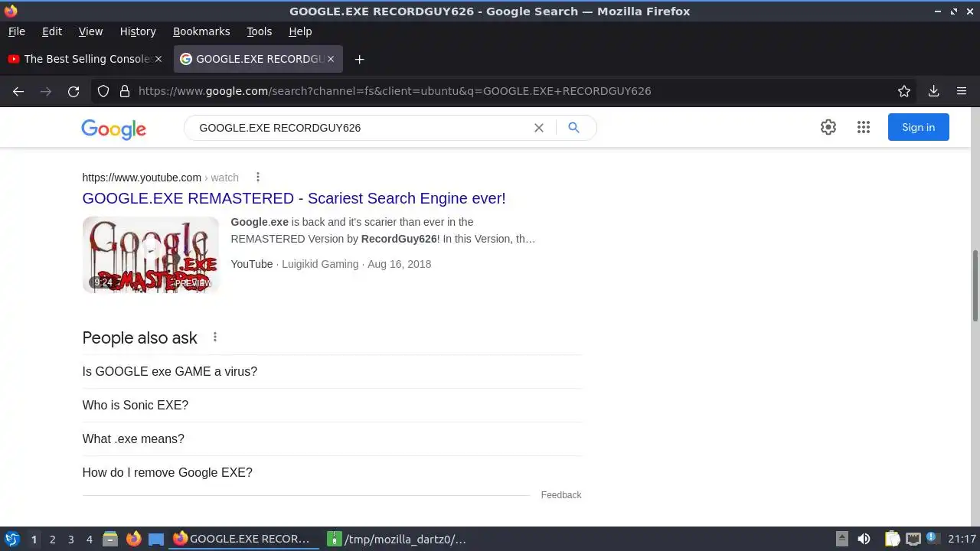The height and width of the screenshot is (551, 980).
Task: Open the tracking protection shield icon
Action: pos(103,91)
